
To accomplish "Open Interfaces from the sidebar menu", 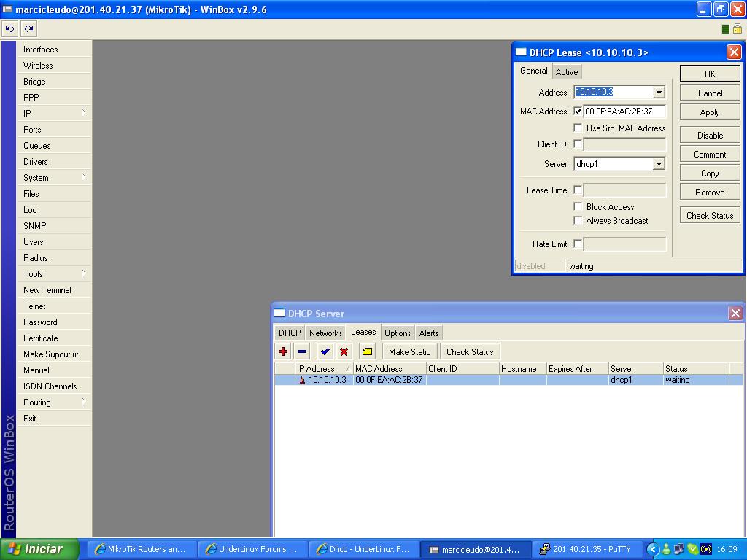I will [54, 49].
